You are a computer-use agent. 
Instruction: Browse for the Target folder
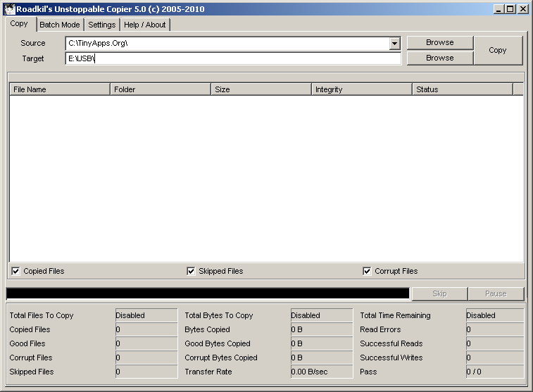pyautogui.click(x=439, y=58)
